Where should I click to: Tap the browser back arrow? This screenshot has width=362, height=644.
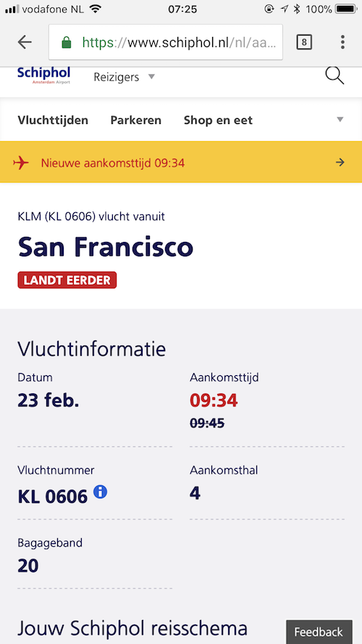tap(25, 42)
